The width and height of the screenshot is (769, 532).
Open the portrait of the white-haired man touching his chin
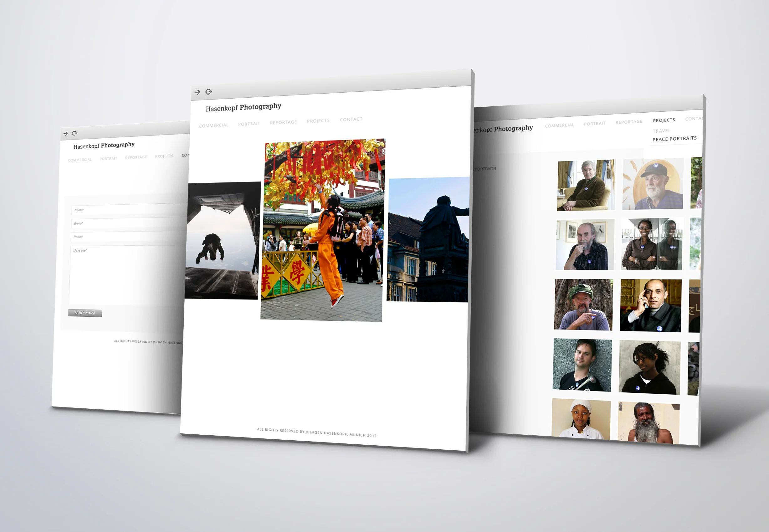[585, 245]
